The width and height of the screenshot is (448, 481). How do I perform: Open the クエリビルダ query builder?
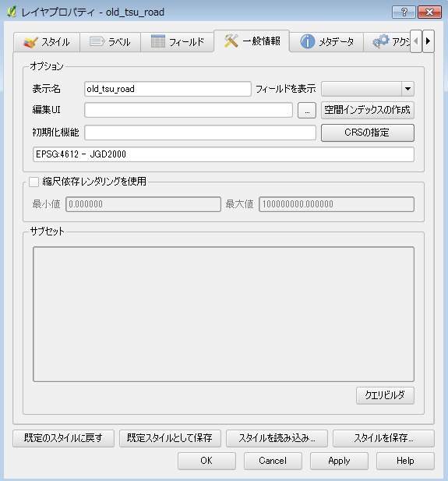pyautogui.click(x=385, y=395)
